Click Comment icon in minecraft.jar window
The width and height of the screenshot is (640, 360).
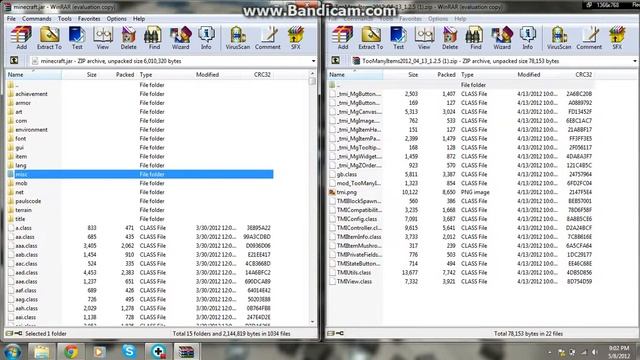[x=268, y=38]
